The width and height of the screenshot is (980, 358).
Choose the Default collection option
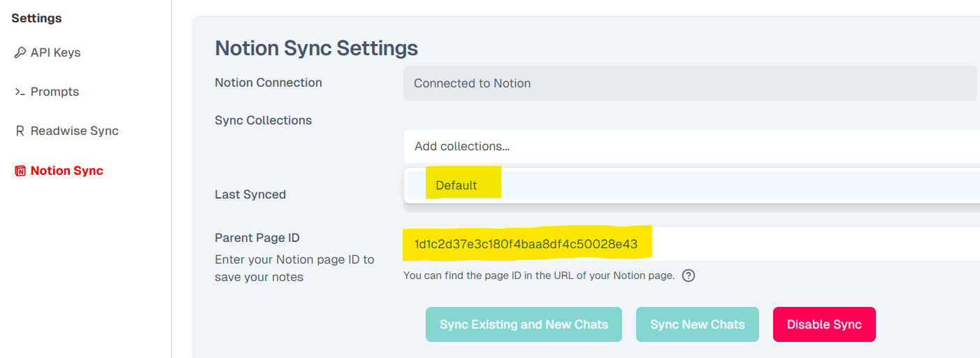[x=693, y=185]
